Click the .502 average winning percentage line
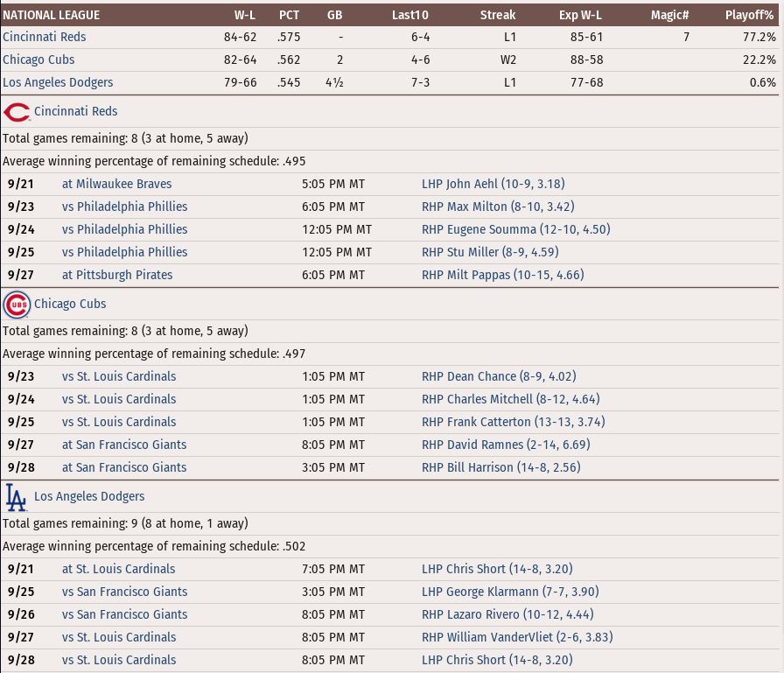 click(x=154, y=546)
